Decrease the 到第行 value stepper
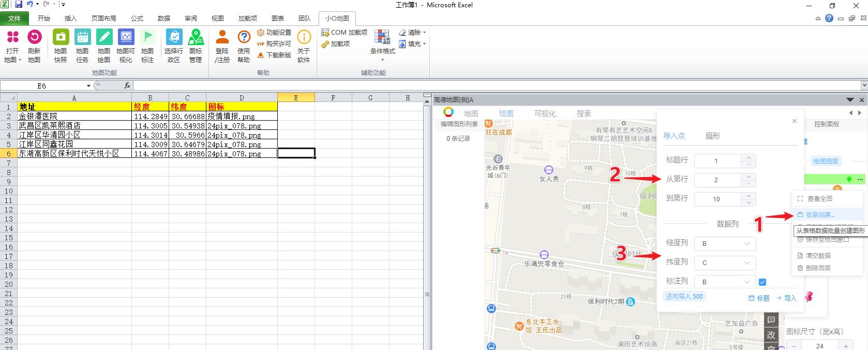The height and width of the screenshot is (350, 868). (749, 202)
